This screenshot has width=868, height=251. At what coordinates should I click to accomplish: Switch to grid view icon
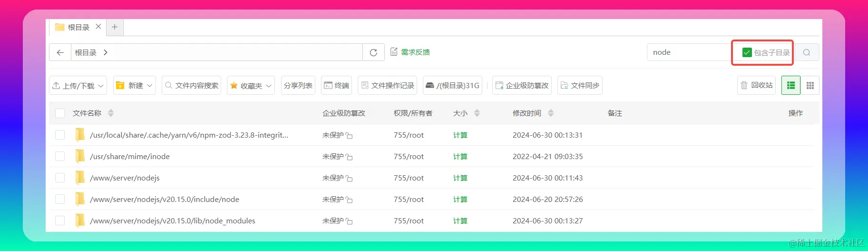[x=810, y=85]
